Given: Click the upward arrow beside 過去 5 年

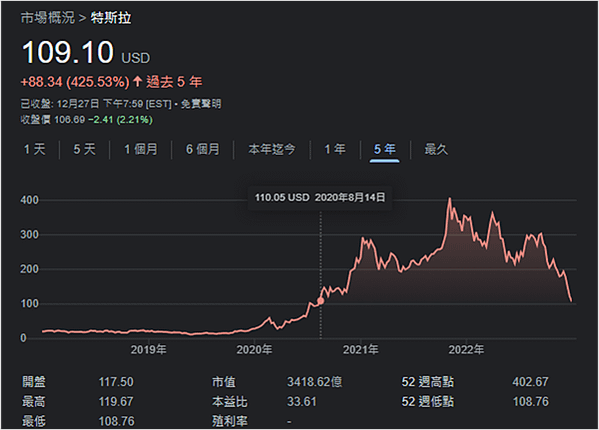Looking at the screenshot, I should click(x=138, y=82).
